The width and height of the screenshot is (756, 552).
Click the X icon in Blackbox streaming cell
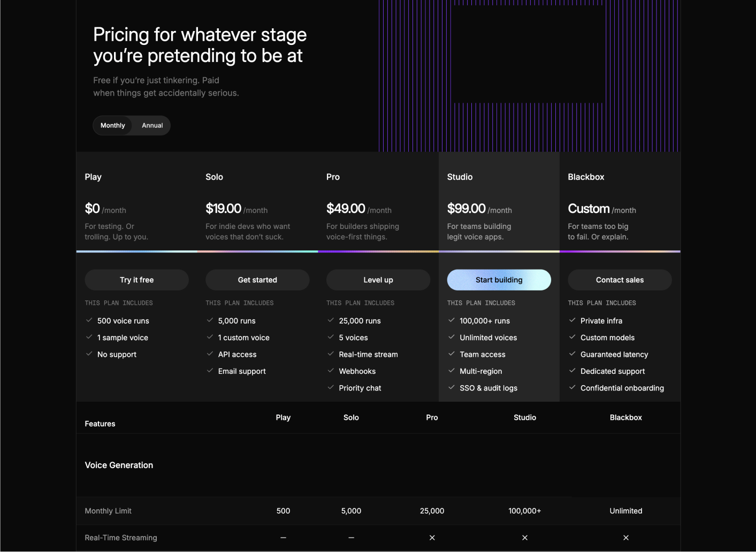coord(625,538)
